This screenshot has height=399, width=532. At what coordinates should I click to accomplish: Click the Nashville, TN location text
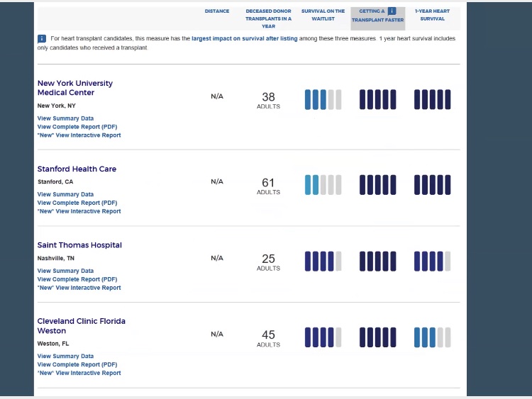(x=55, y=258)
